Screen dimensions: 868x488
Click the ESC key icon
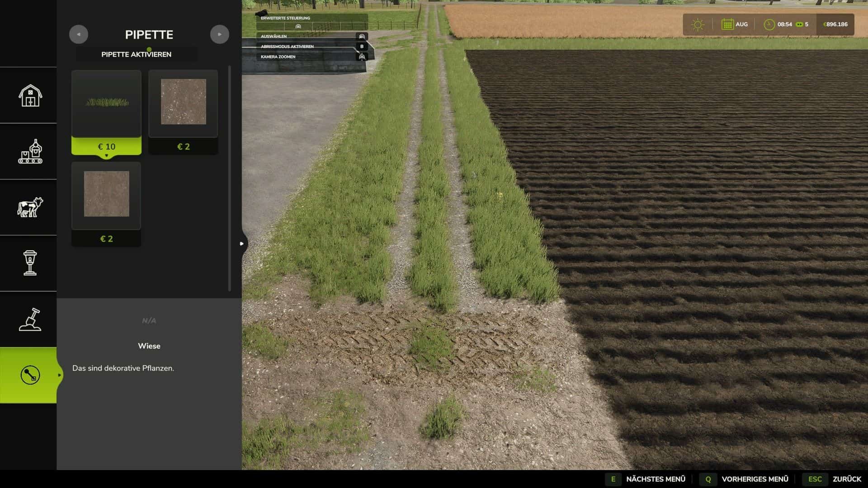coord(815,479)
